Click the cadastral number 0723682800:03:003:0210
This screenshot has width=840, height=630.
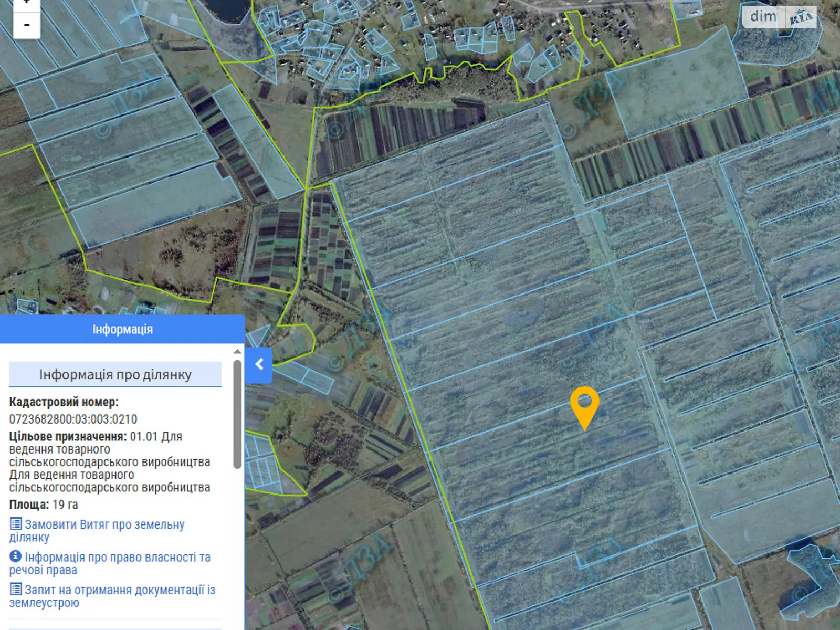click(73, 419)
